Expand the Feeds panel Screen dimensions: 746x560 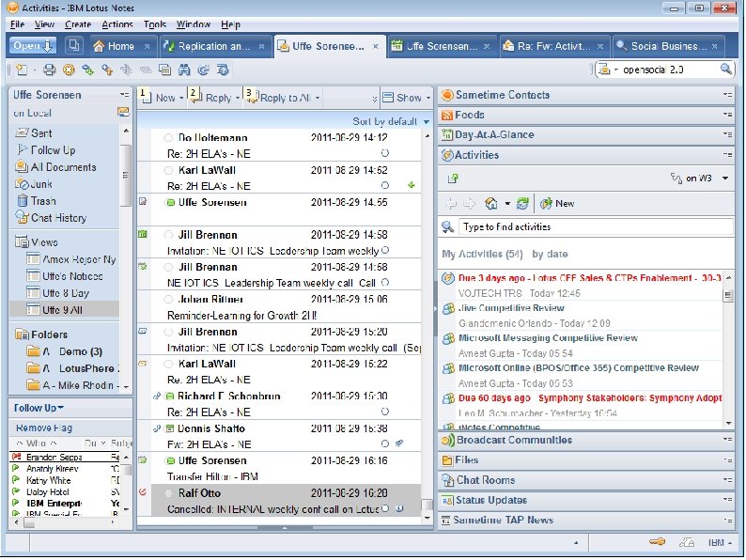pyautogui.click(x=585, y=116)
